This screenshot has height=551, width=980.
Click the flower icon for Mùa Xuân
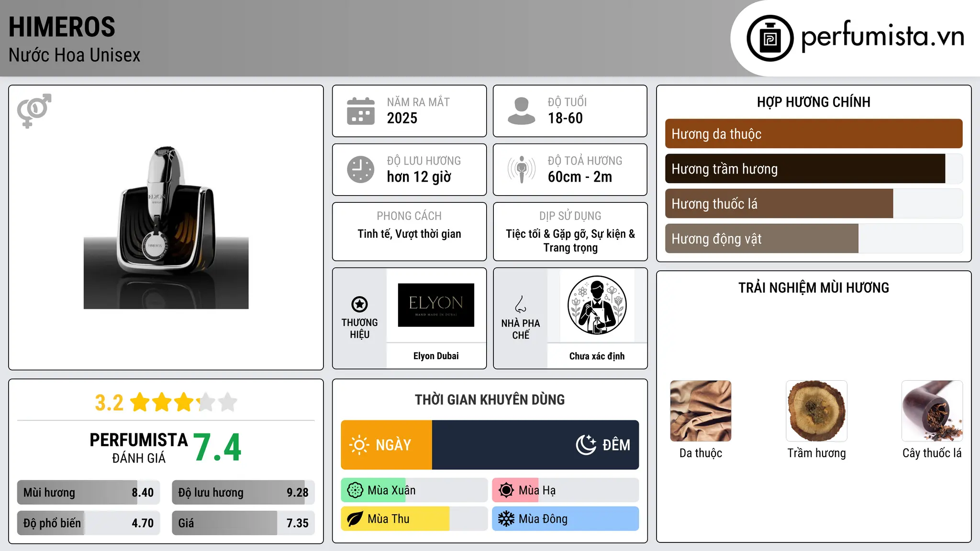tap(355, 490)
